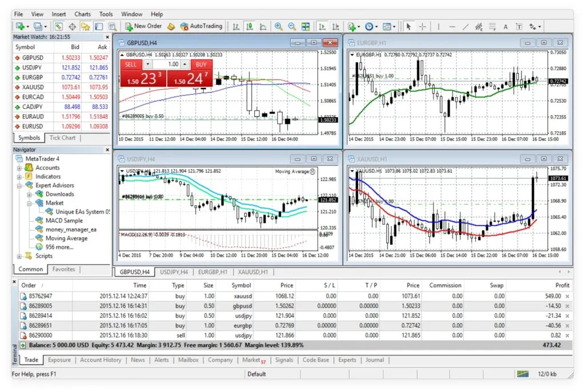
Task: Collapse the Expert Advisors tree node
Action: coord(19,185)
